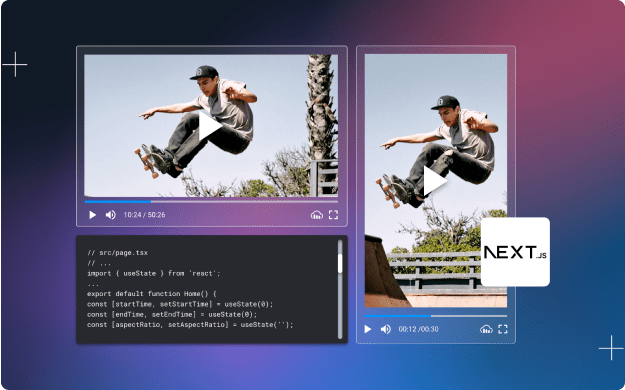Open the Cloudinary logo icon in the landscape player
The width and height of the screenshot is (625, 390).
pos(316,215)
